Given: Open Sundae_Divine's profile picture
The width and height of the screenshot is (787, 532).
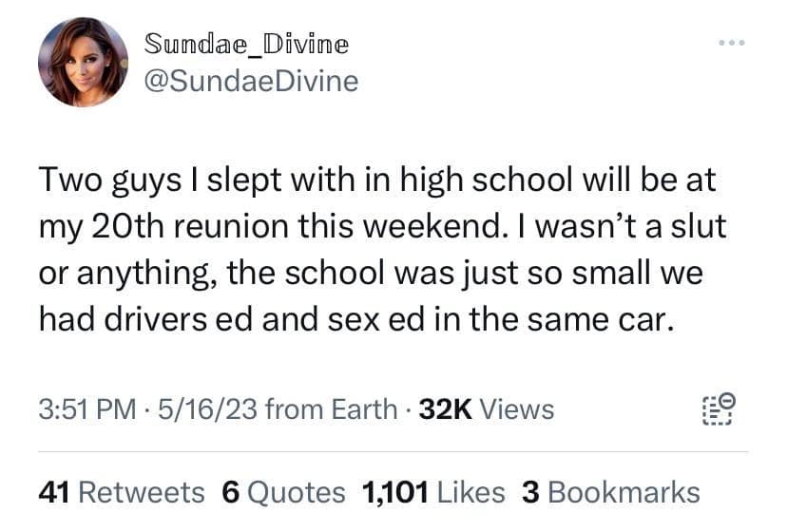Looking at the screenshot, I should point(83,62).
